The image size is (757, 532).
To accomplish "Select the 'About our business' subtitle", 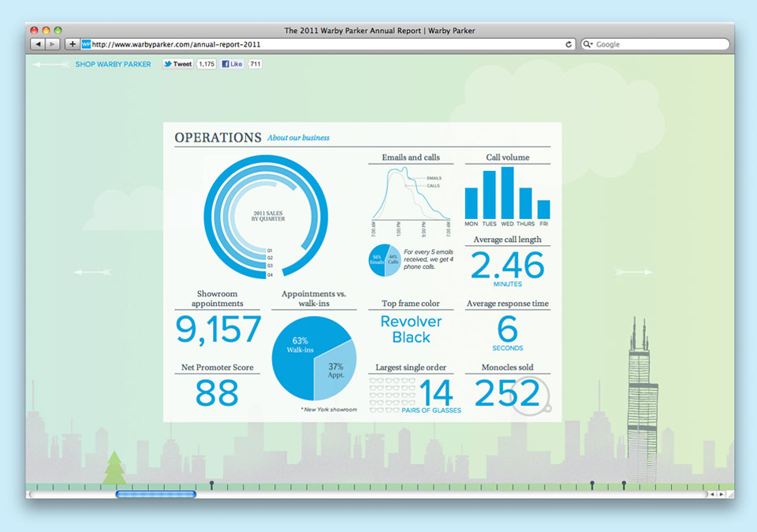I will (298, 138).
